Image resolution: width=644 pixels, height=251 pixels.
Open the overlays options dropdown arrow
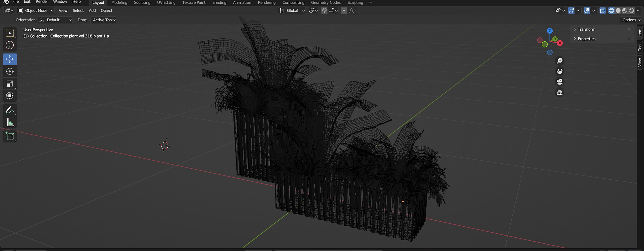593,10
